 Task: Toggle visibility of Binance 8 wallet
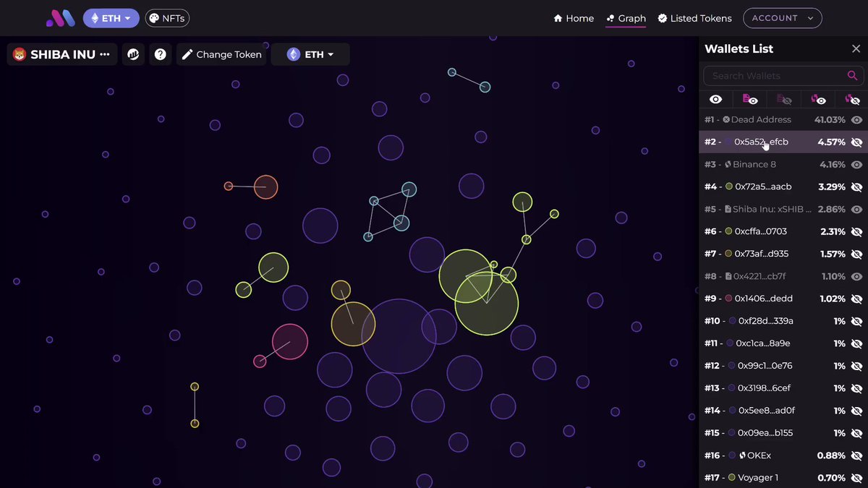coord(857,165)
